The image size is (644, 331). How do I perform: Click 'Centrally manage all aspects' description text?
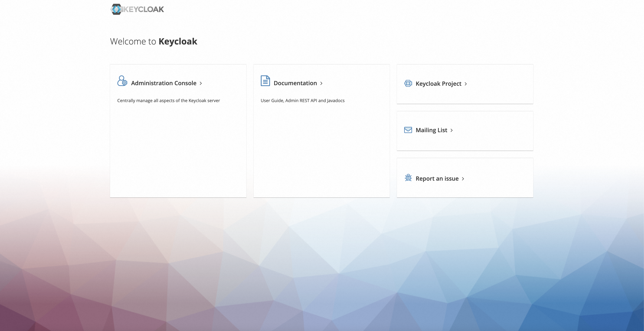(x=169, y=100)
